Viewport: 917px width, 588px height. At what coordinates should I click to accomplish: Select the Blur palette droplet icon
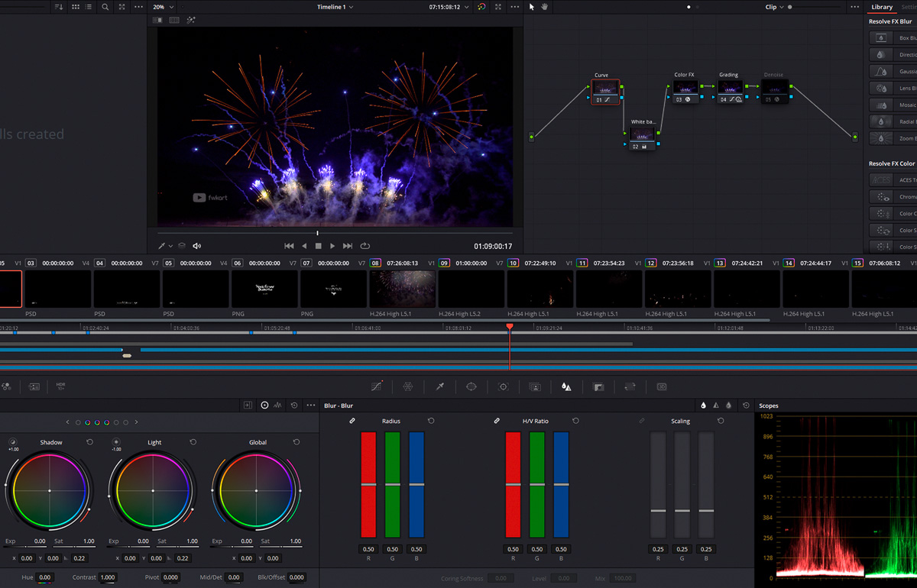tap(566, 387)
